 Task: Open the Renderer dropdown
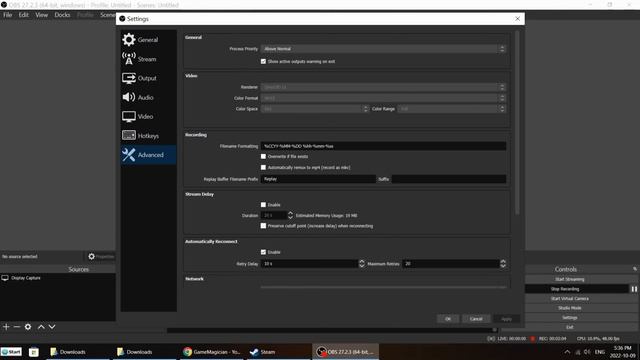(383, 87)
